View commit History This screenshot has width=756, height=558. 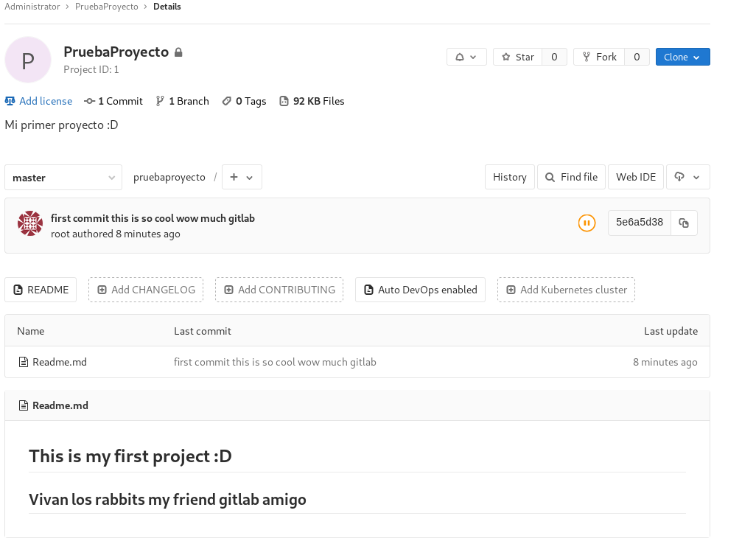tap(509, 177)
